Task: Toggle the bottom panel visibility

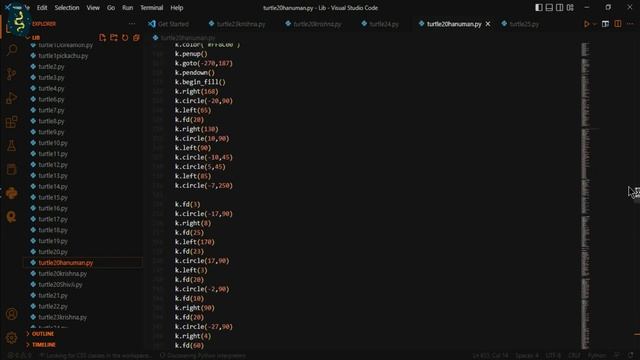Action: [549, 7]
